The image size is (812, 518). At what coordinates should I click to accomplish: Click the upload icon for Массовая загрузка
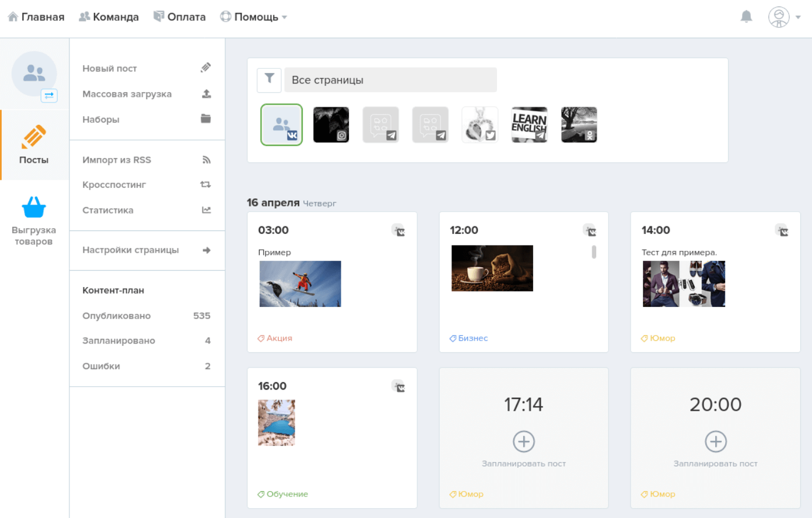[206, 93]
